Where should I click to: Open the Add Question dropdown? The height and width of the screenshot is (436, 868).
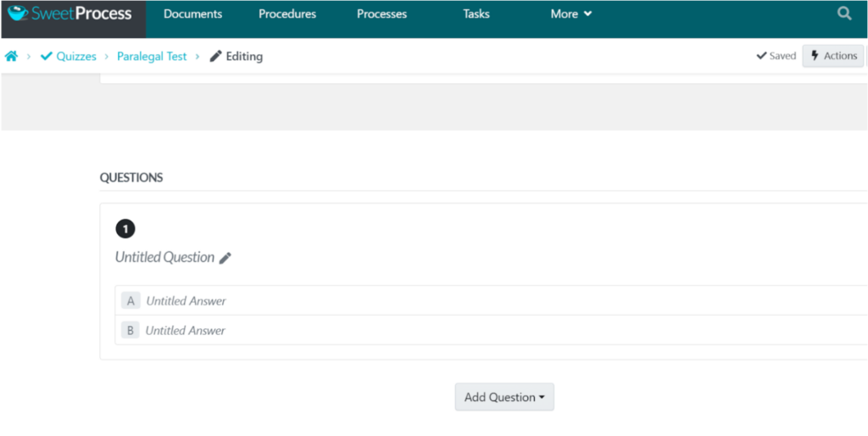(x=504, y=397)
